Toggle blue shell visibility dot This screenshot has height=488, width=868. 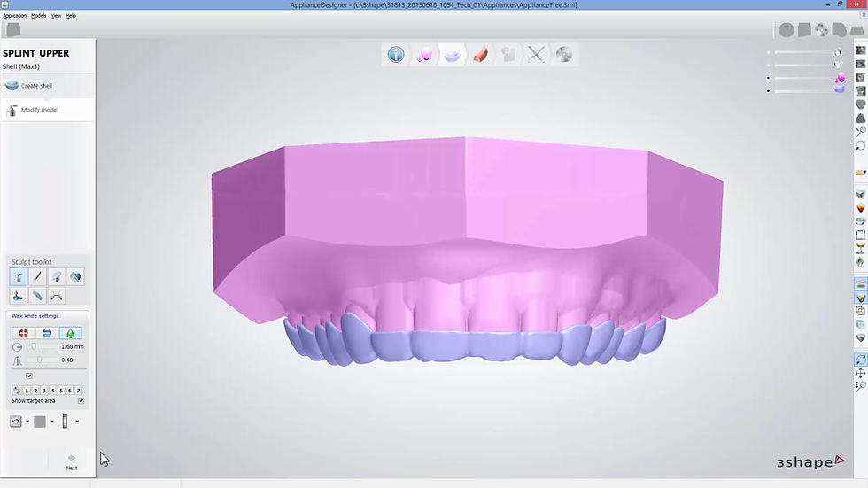[769, 90]
